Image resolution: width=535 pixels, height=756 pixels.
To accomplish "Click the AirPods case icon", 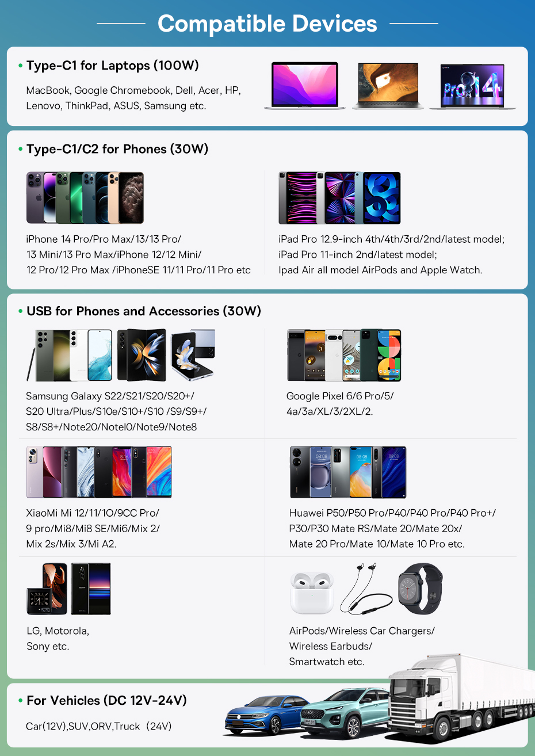I will 312,593.
